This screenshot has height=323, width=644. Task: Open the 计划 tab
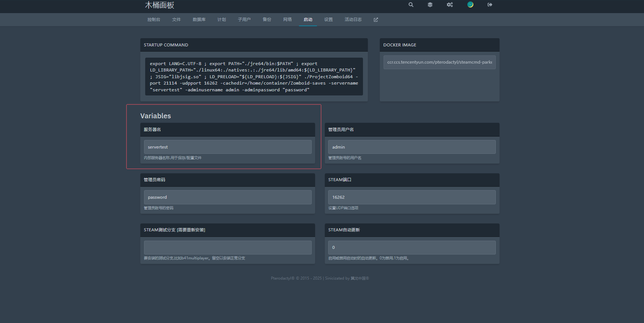click(222, 20)
